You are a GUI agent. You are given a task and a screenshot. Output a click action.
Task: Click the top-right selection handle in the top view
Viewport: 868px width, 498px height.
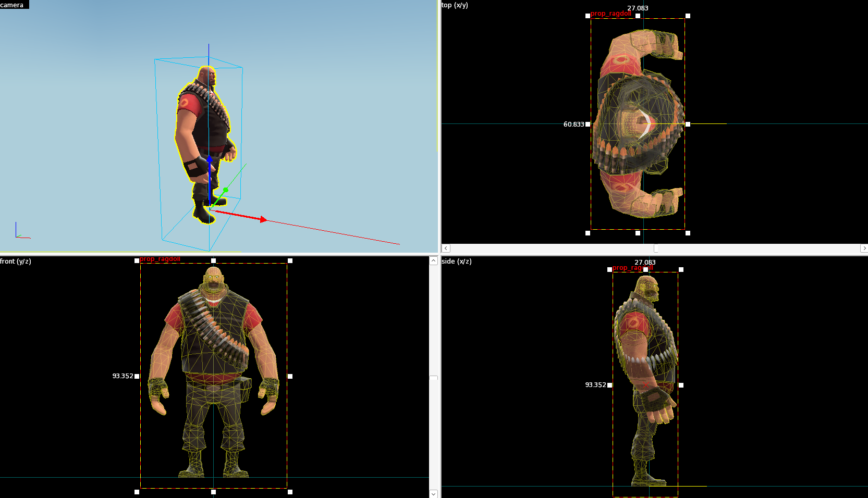[688, 16]
